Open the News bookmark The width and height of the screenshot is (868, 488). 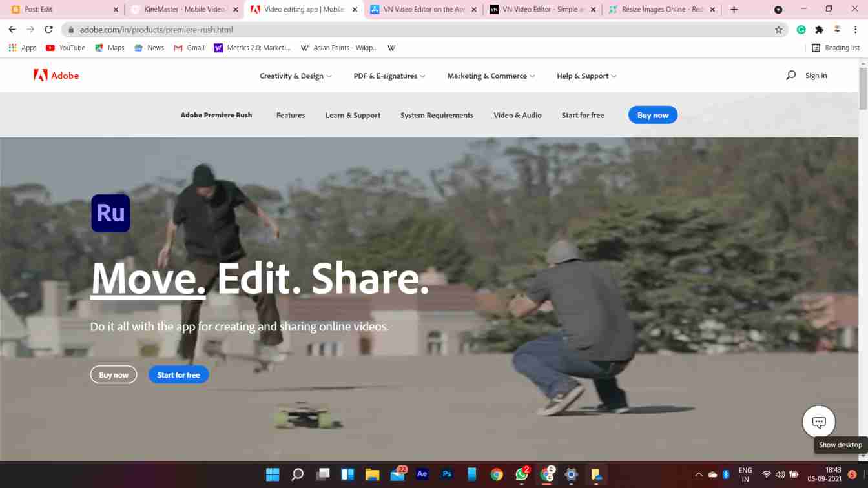point(149,48)
